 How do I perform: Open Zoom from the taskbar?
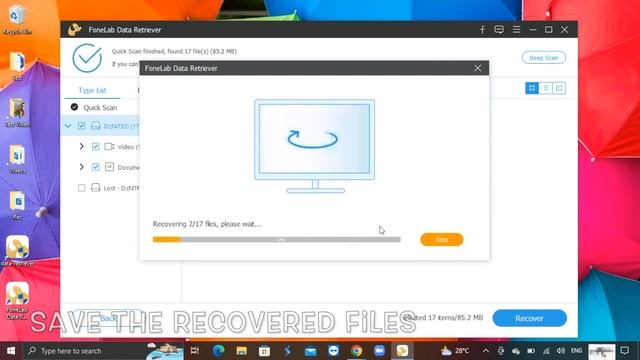[379, 351]
